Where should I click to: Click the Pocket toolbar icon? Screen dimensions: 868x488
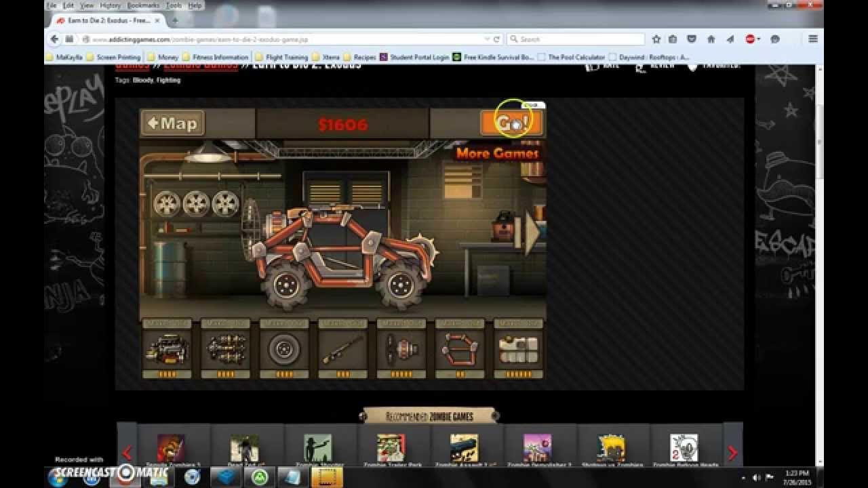pos(692,39)
